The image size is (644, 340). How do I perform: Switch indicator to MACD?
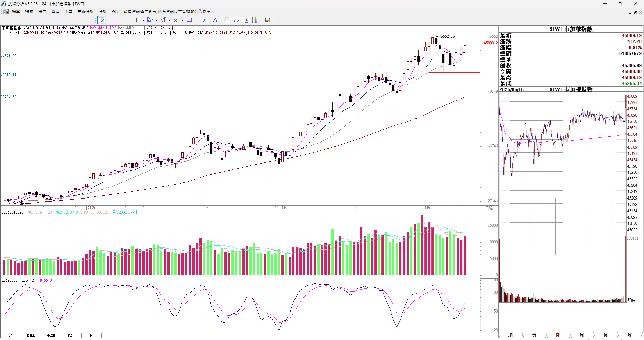[x=51, y=335]
